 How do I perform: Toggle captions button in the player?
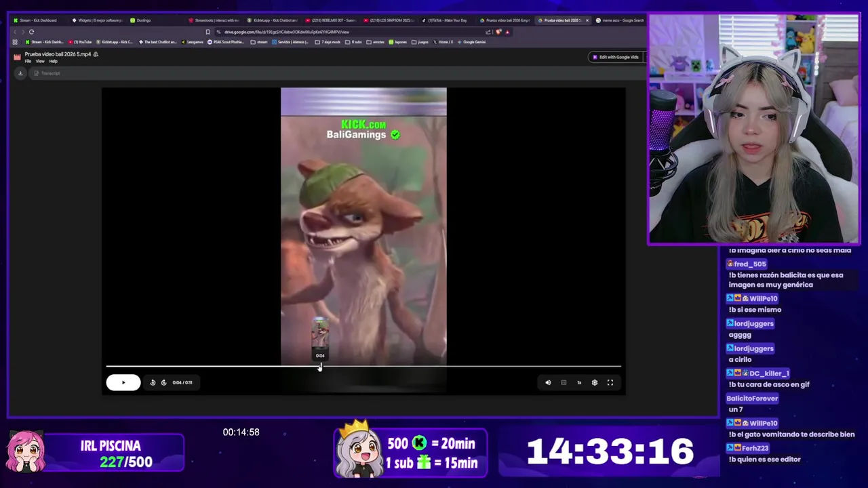pos(564,382)
